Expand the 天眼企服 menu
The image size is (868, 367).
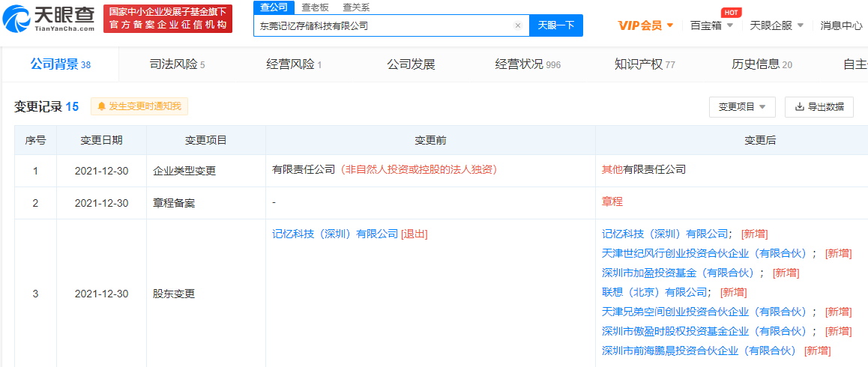[x=777, y=25]
